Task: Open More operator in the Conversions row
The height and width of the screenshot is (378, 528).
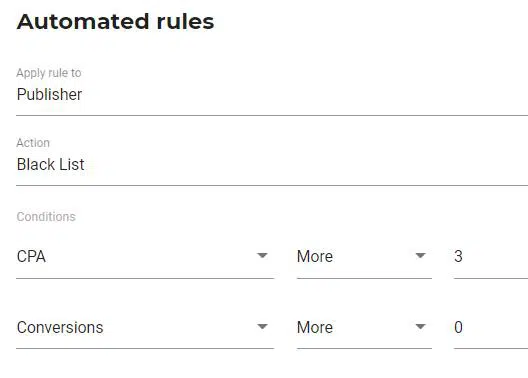Action: click(x=364, y=327)
